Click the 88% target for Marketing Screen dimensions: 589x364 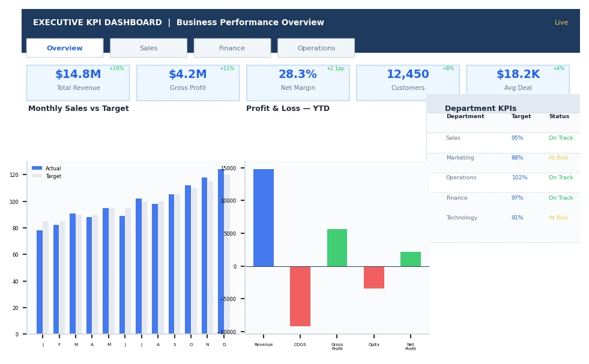[x=518, y=158]
